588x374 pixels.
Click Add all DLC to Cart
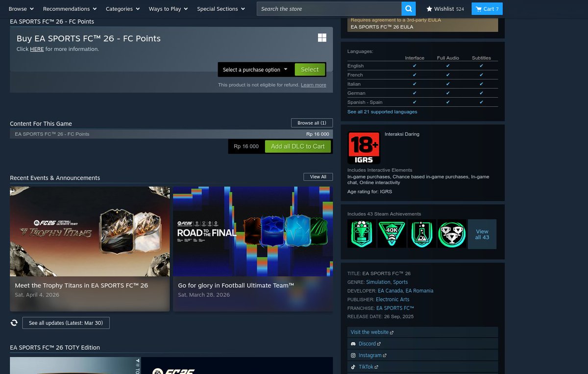[x=298, y=146]
